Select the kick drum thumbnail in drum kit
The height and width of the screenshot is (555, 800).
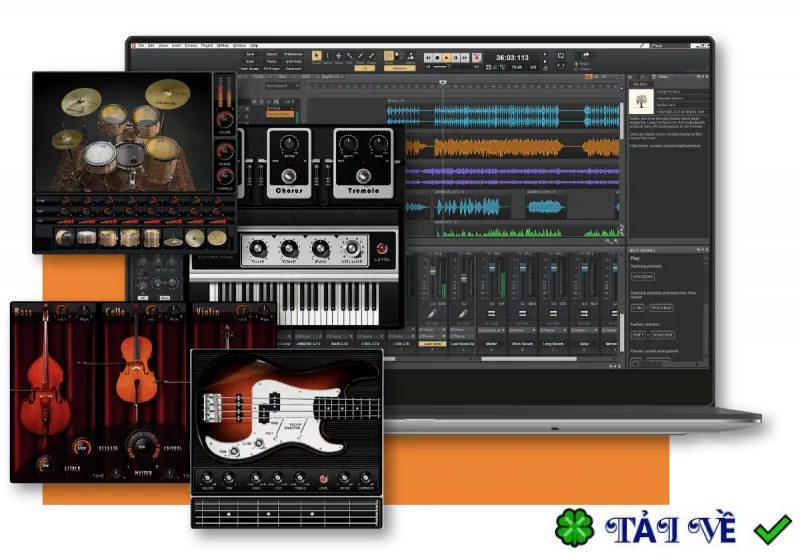pos(64,238)
